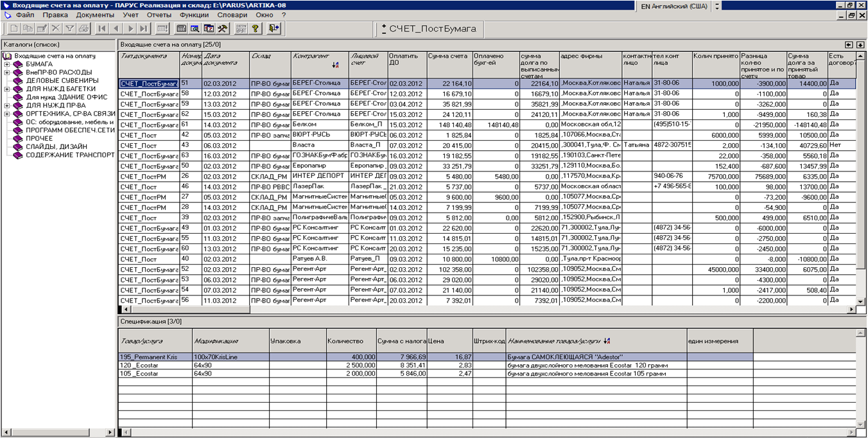The height and width of the screenshot is (438, 868).
Task: Click the yellow question mark help icon
Action: tap(256, 28)
